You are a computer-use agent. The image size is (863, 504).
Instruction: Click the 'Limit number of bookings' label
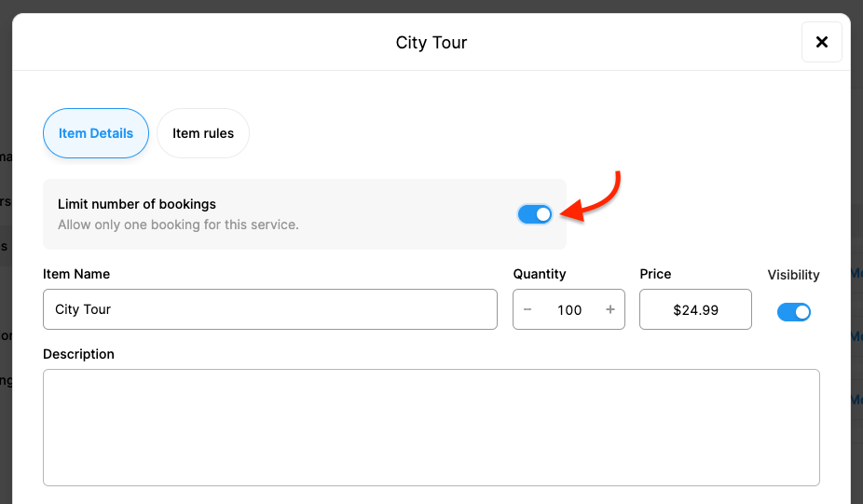pos(137,204)
